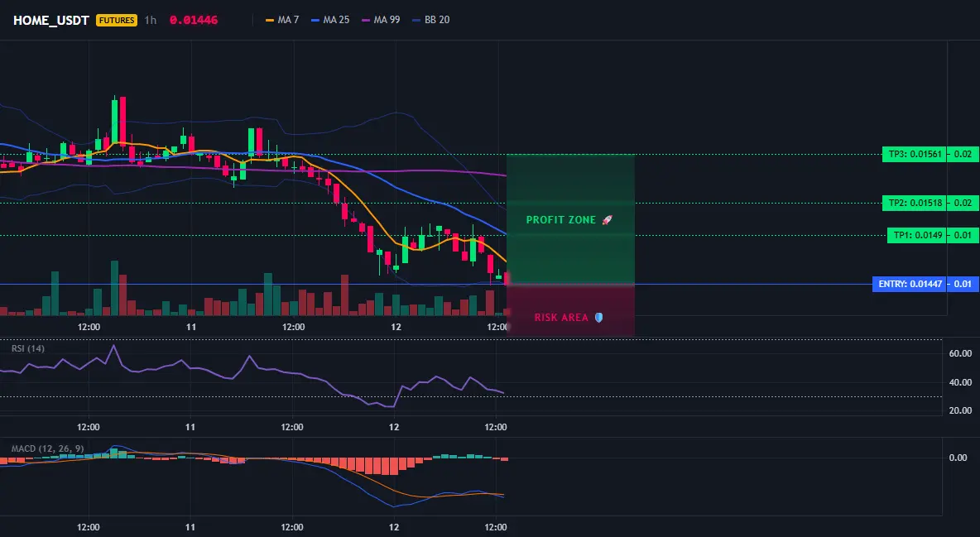Toggle the BB 20 legend item

(x=431, y=20)
